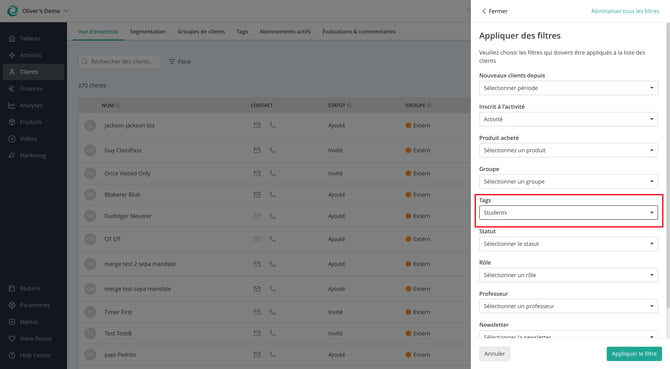Select the Clients sidebar icon
Screen dimensions: 670x369
click(x=12, y=72)
